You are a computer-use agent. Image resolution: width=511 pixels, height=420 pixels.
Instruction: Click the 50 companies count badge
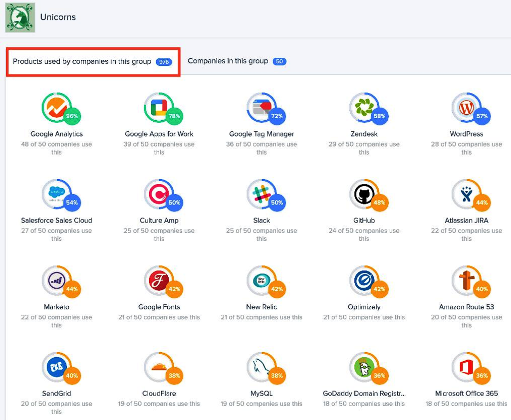coord(279,61)
